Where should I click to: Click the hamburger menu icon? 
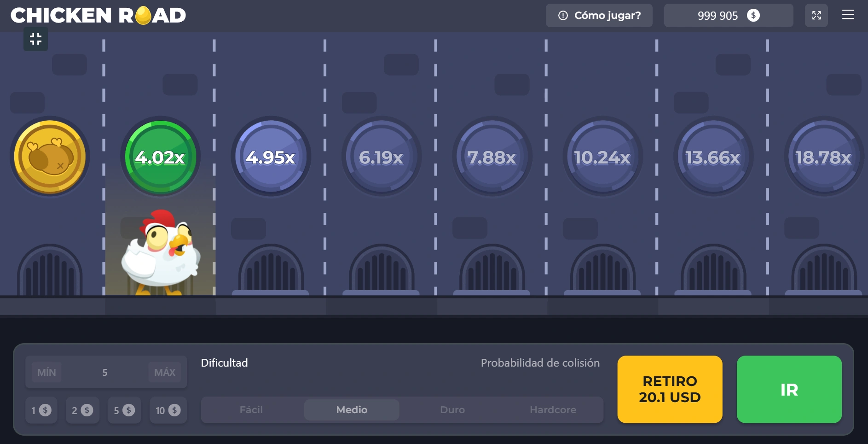(x=848, y=15)
